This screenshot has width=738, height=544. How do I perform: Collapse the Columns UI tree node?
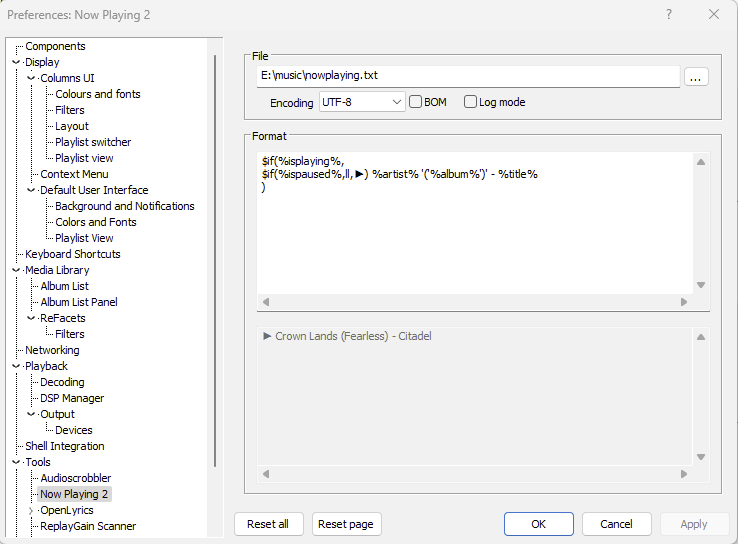pyautogui.click(x=31, y=78)
